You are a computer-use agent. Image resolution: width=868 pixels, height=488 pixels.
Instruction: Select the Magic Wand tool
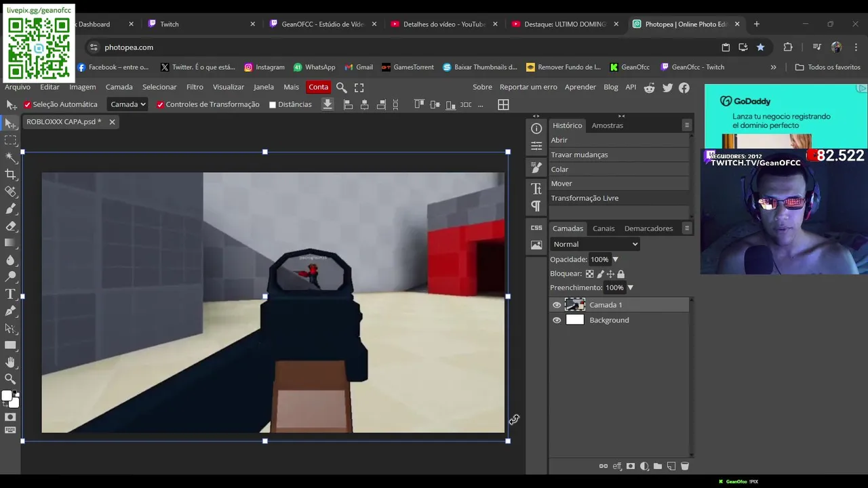[x=10, y=157]
